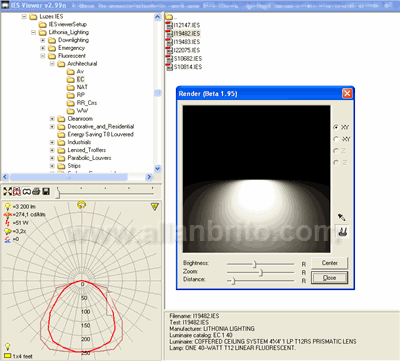400x361 pixels.
Task: Collapse the Architectural folder
Action: click(x=52, y=64)
